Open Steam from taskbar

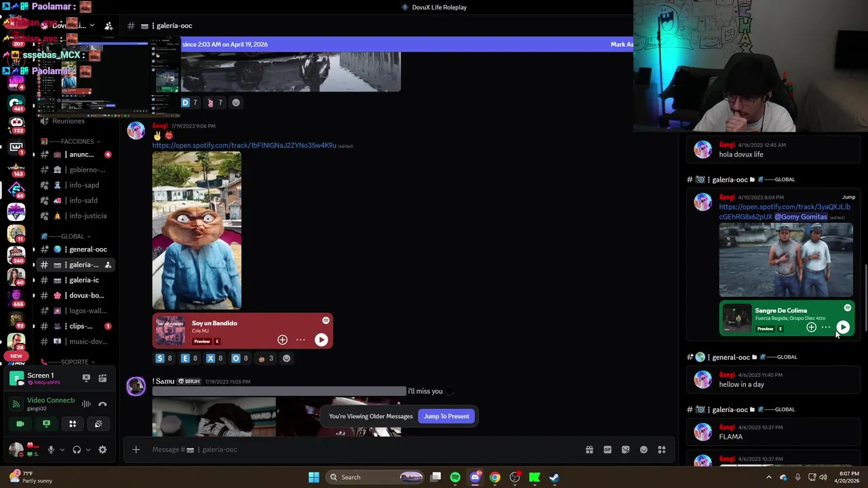[x=554, y=477]
